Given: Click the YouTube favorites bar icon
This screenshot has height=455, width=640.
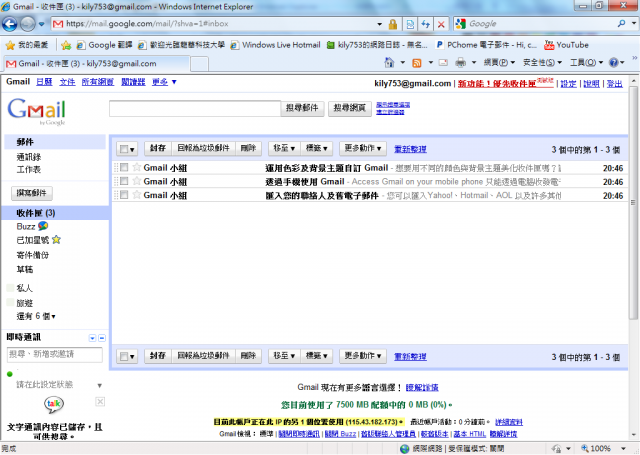Looking at the screenshot, I should point(549,45).
